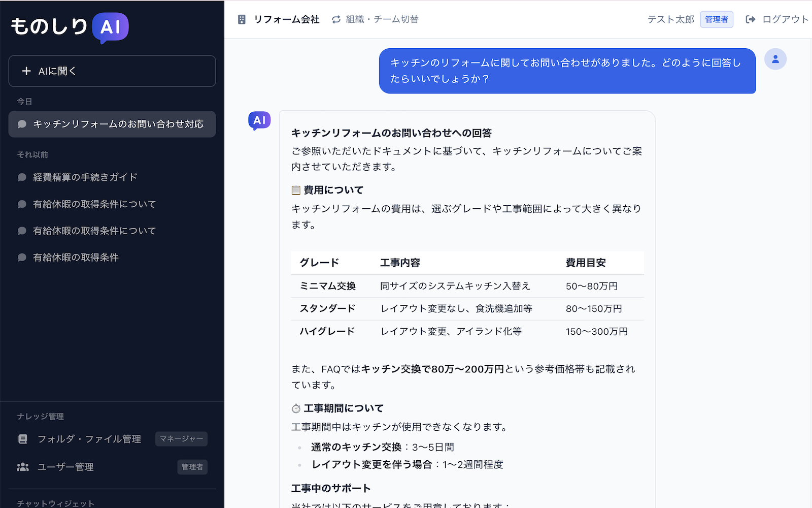Click the building icon beside リフォーム会社
This screenshot has width=812, height=508.
click(x=242, y=19)
